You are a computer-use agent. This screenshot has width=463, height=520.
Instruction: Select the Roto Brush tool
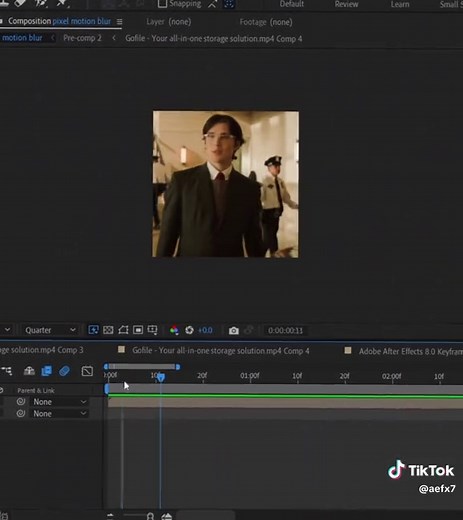tap(42, 3)
